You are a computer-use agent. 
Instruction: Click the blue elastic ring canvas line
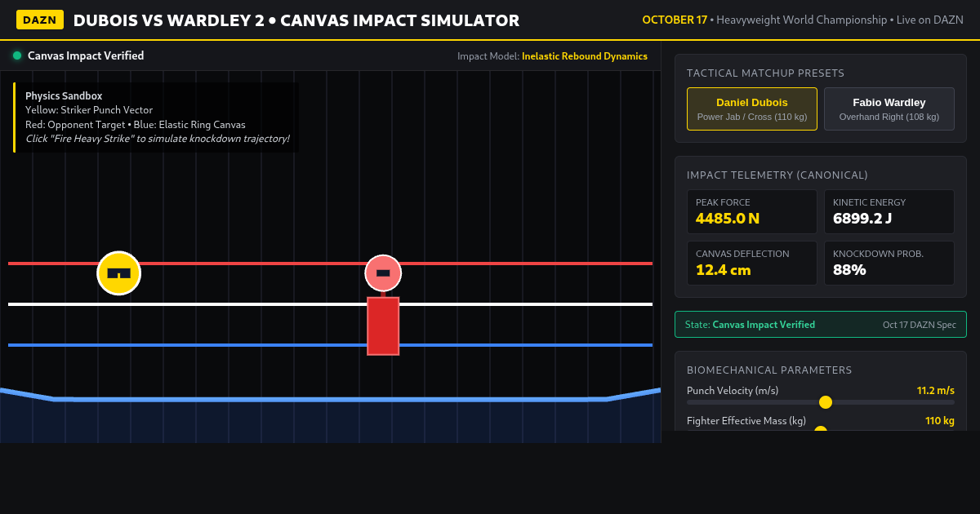tap(330, 399)
